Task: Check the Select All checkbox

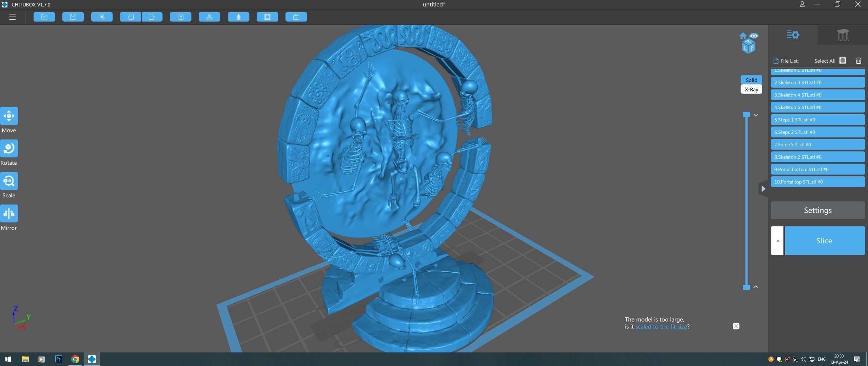Action: click(x=843, y=60)
